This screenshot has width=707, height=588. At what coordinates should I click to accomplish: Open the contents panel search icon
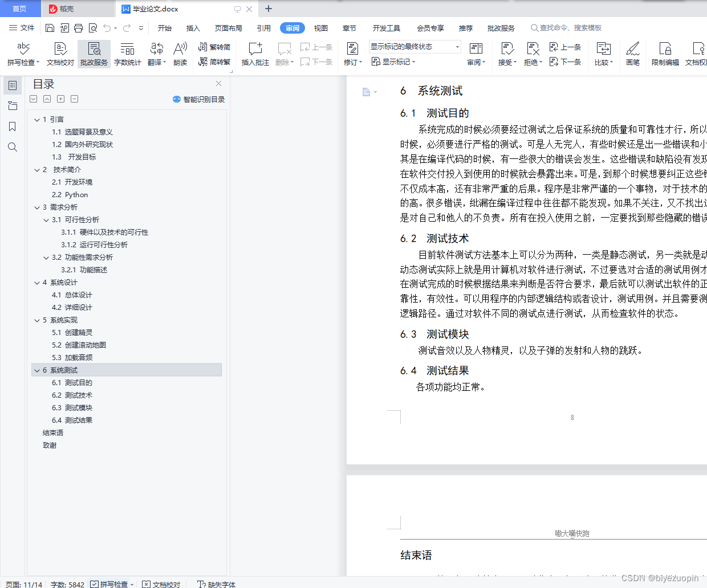pyautogui.click(x=13, y=147)
